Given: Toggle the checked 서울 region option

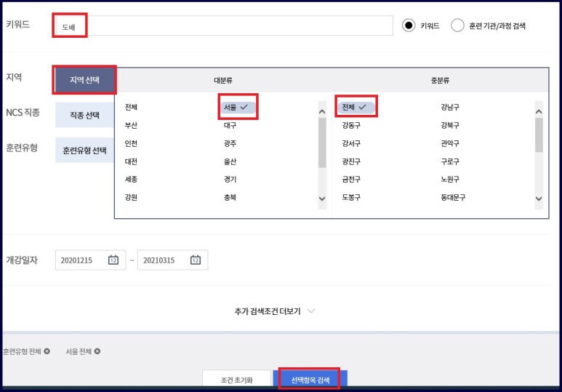Looking at the screenshot, I should [x=238, y=107].
